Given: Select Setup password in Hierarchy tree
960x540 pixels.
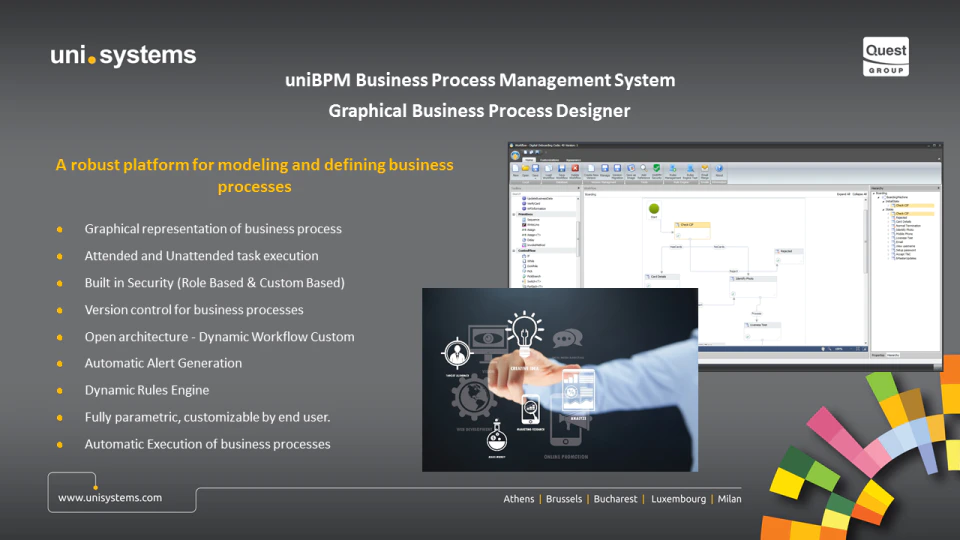Looking at the screenshot, I should 906,250.
